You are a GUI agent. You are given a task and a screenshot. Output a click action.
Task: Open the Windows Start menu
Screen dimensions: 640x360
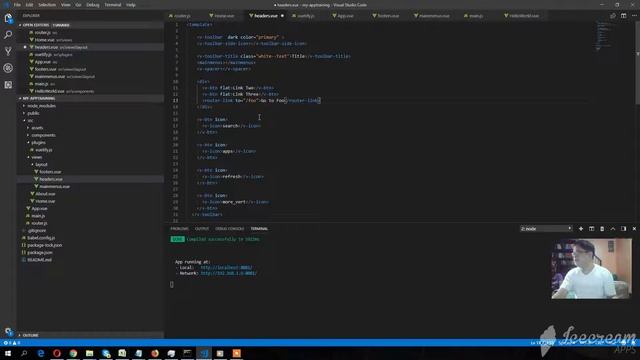tap(8, 353)
